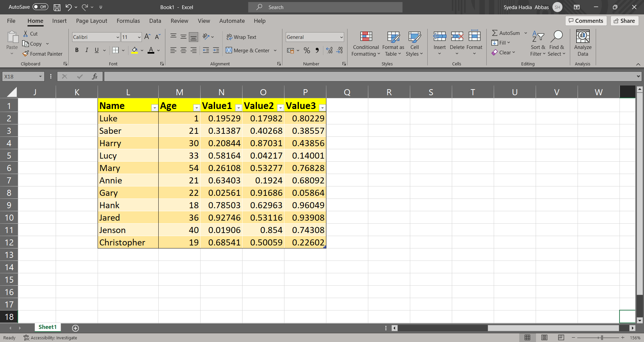
Task: Add a new worksheet
Action: (75, 328)
